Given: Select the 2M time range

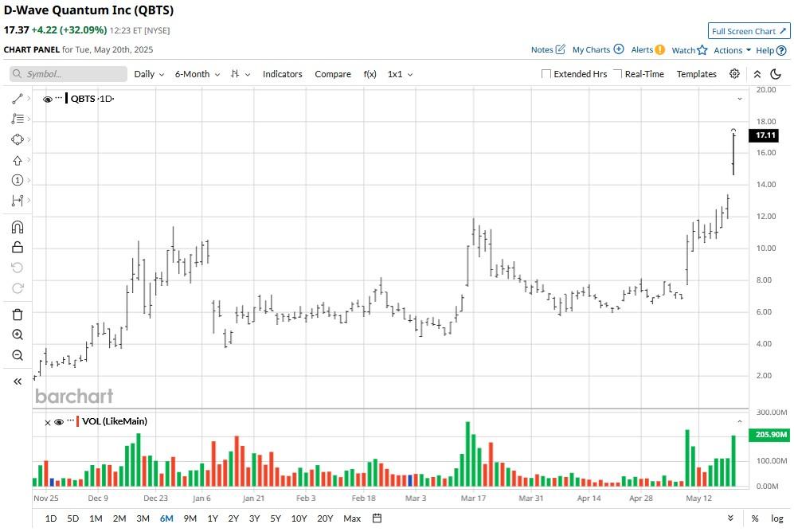Looking at the screenshot, I should point(119,518).
